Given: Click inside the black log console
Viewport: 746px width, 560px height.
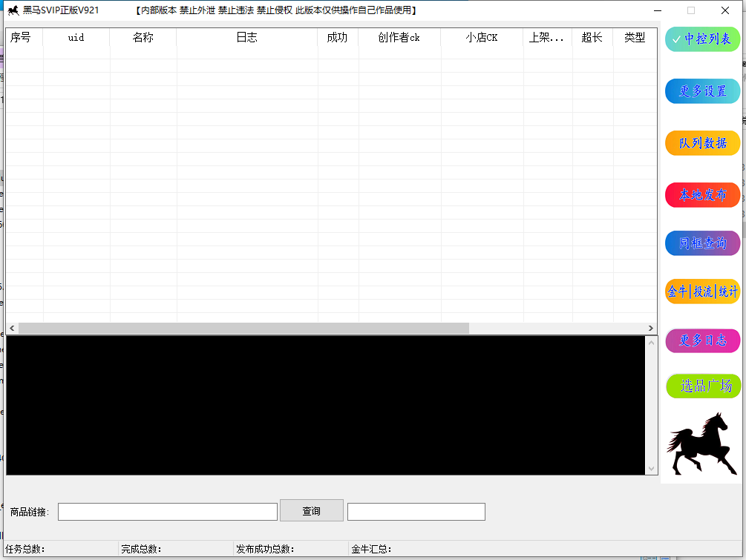Looking at the screenshot, I should tap(325, 405).
